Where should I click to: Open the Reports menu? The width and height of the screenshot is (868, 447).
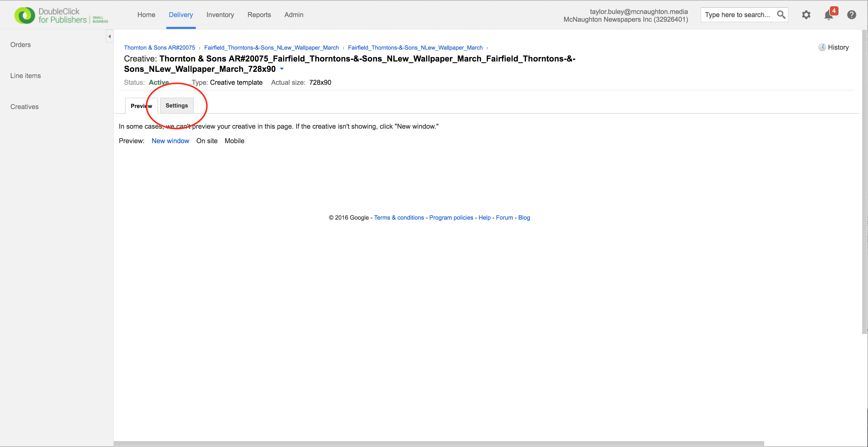tap(259, 15)
